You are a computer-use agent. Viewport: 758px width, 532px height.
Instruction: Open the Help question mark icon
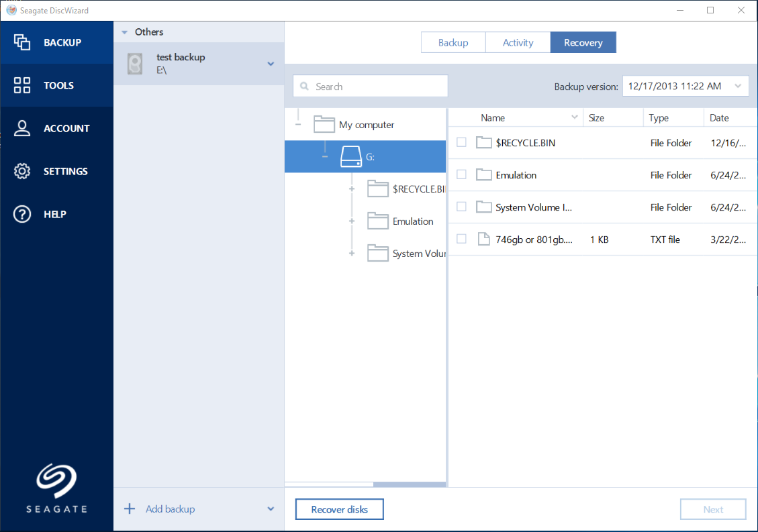point(21,214)
